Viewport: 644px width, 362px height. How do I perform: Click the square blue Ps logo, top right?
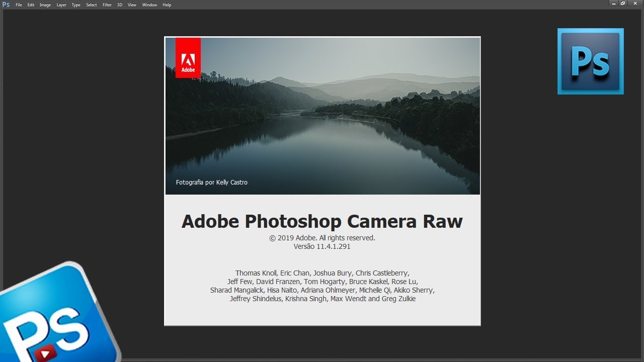pos(591,61)
